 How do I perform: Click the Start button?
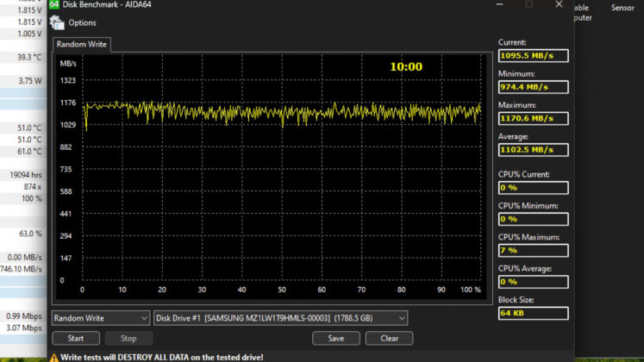coord(76,338)
